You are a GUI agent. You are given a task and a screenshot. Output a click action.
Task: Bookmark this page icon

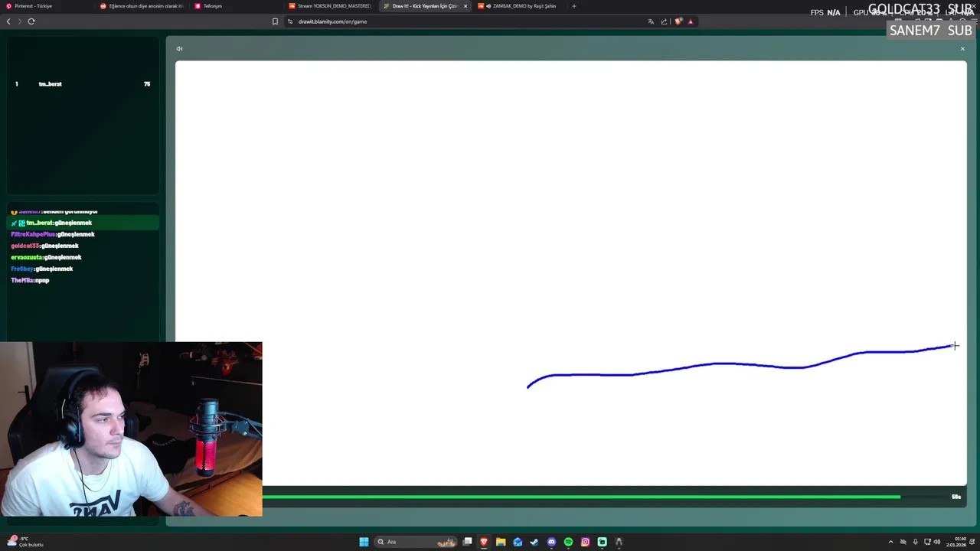275,21
